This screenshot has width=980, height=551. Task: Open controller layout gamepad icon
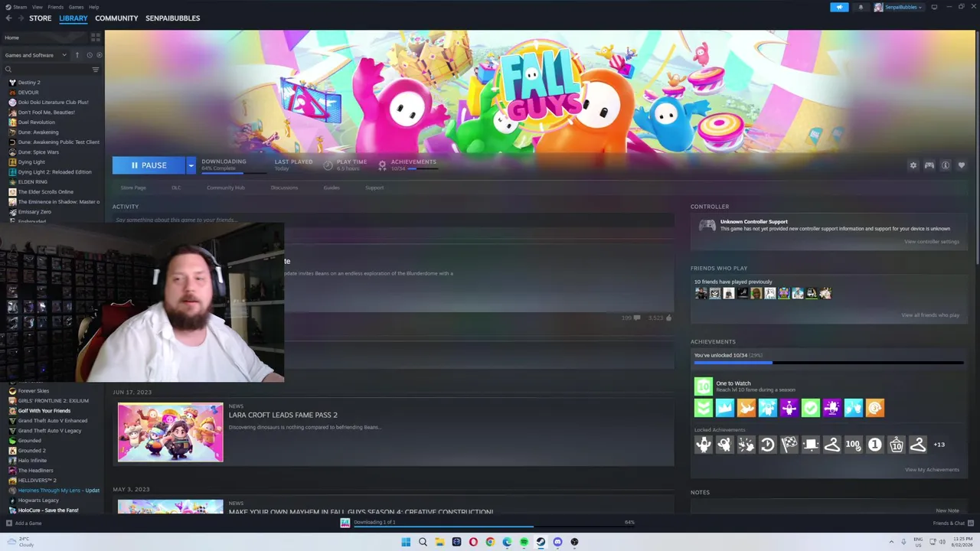(x=929, y=165)
